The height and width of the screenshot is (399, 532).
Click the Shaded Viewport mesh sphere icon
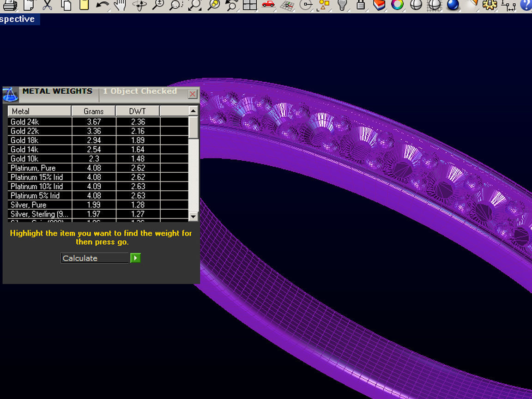tap(435, 5)
